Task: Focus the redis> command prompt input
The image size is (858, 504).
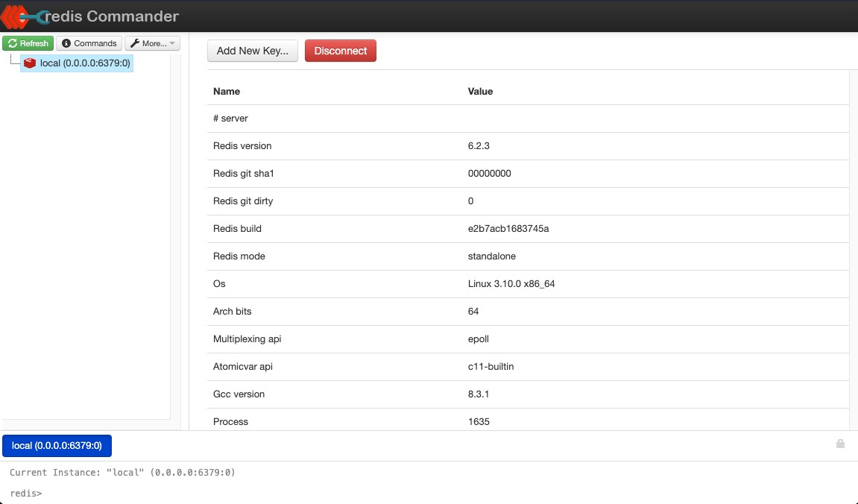Action: [429, 493]
